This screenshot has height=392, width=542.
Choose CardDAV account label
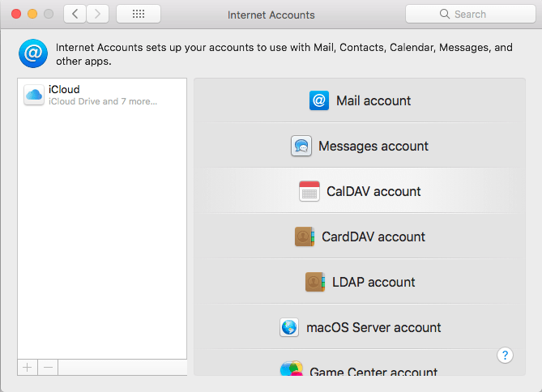click(x=373, y=236)
